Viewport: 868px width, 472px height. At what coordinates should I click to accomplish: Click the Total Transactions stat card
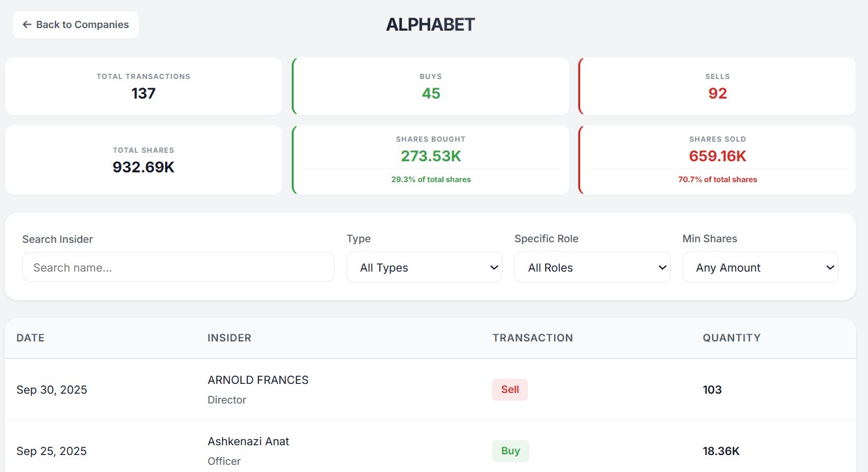(143, 86)
